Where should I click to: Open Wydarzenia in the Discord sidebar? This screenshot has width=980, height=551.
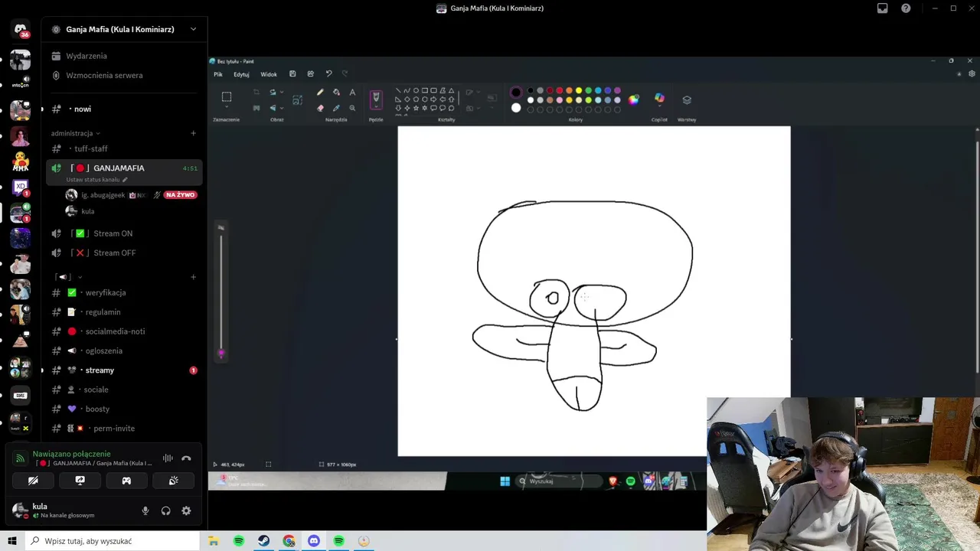(x=123, y=56)
